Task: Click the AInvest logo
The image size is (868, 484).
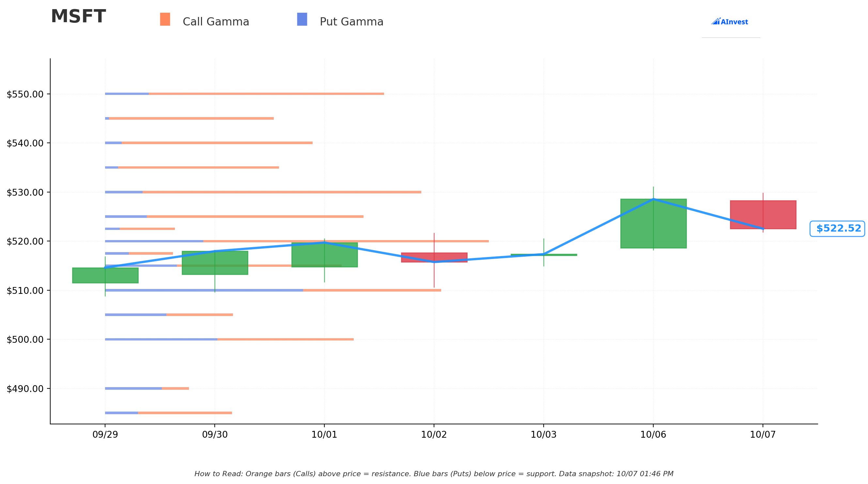Action: pos(730,22)
